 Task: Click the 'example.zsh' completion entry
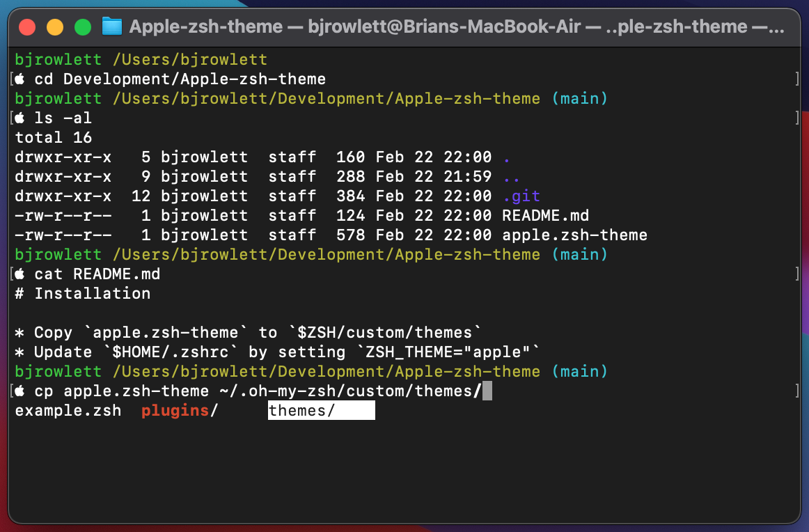(68, 411)
